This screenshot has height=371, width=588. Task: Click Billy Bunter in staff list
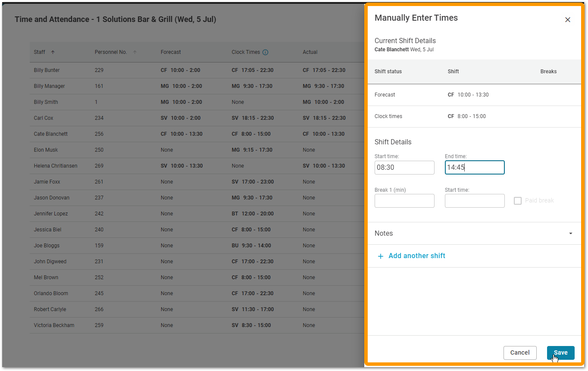[47, 70]
